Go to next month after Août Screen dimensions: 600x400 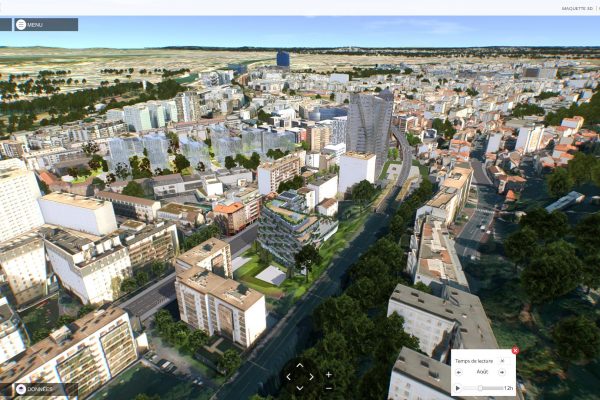point(502,372)
